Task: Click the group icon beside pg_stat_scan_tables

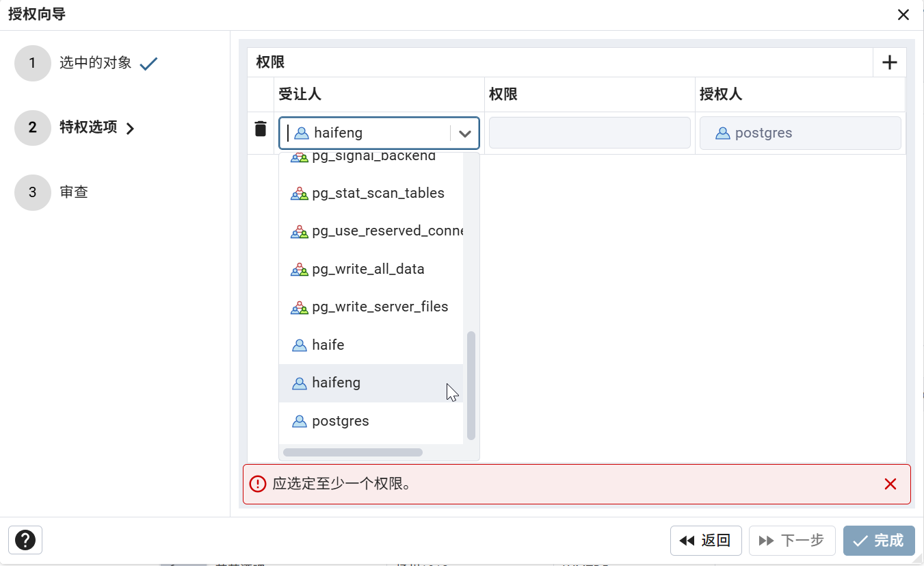Action: pyautogui.click(x=300, y=194)
